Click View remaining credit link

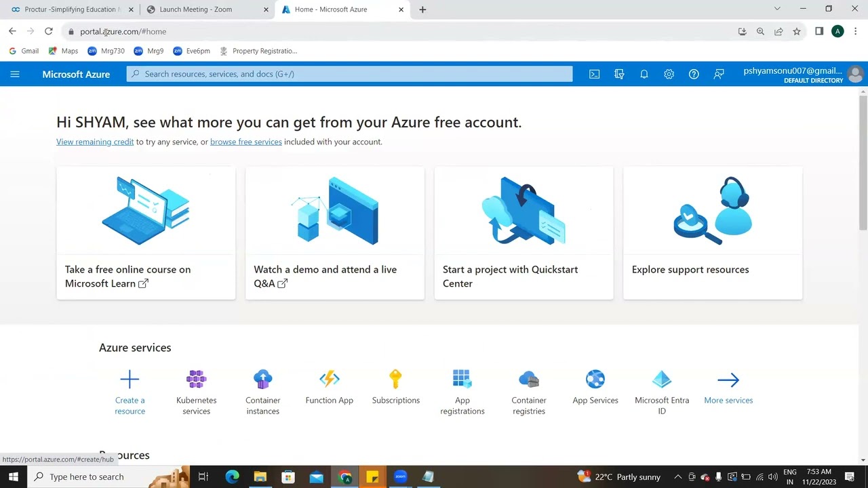click(95, 142)
